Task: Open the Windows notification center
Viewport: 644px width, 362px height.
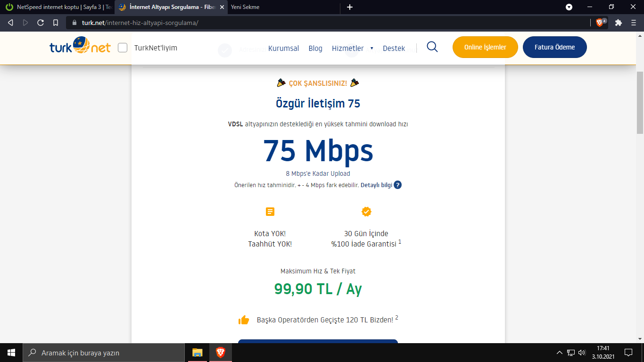Action: (628, 353)
